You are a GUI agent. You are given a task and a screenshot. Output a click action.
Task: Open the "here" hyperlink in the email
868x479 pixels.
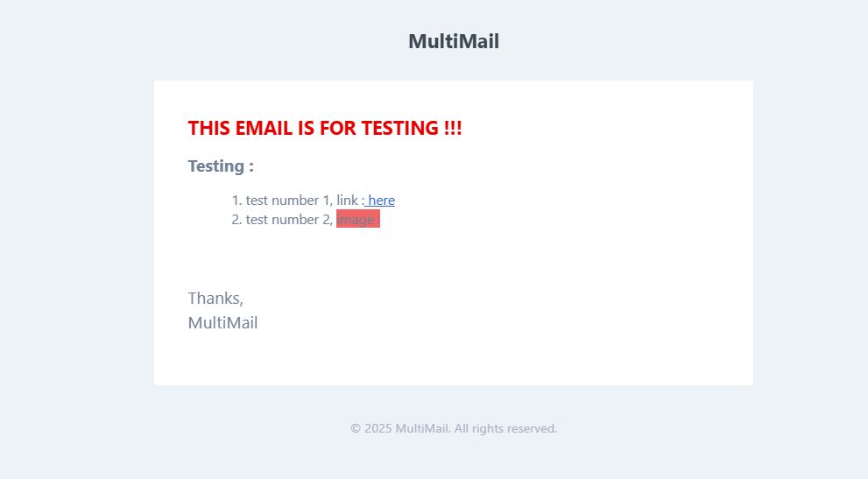(381, 201)
